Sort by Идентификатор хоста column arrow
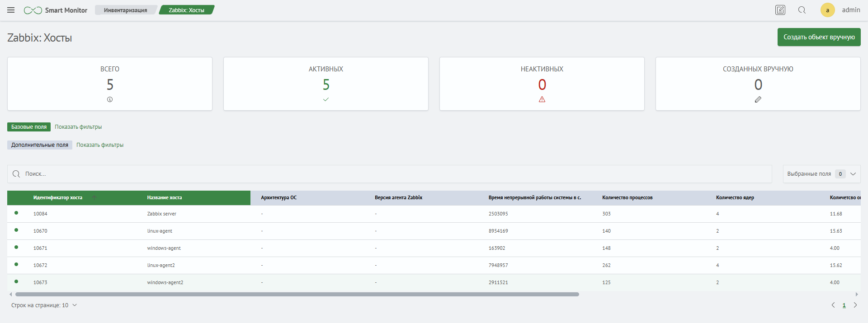868x323 pixels. 94,198
